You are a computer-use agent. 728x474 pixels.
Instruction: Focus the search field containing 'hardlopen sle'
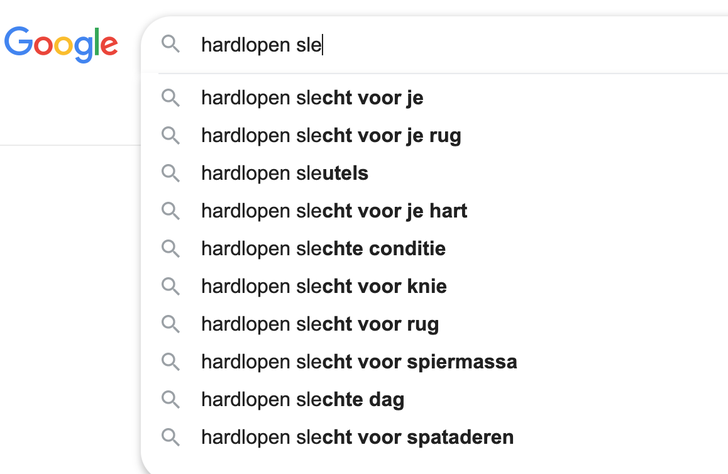coord(450,44)
